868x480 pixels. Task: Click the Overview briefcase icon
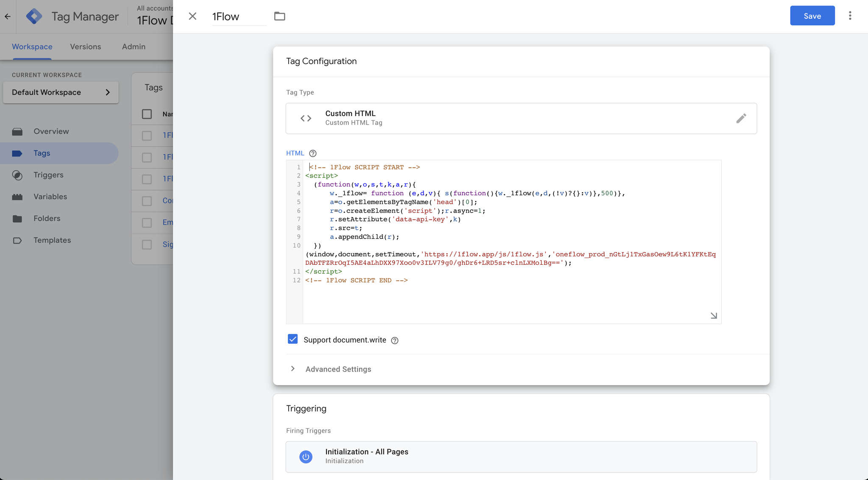coord(17,132)
